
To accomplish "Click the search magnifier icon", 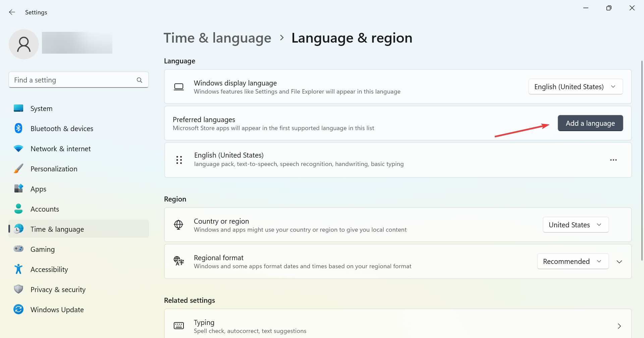I will click(x=140, y=80).
